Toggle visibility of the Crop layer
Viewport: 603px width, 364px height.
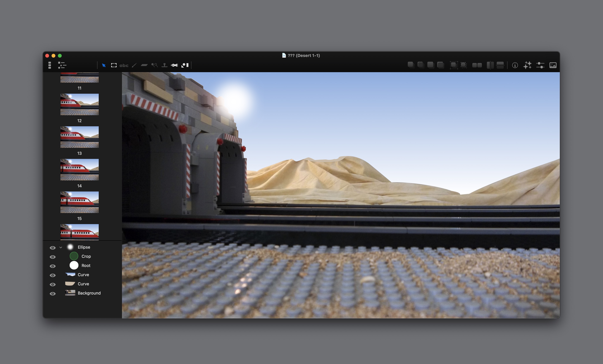coord(53,257)
